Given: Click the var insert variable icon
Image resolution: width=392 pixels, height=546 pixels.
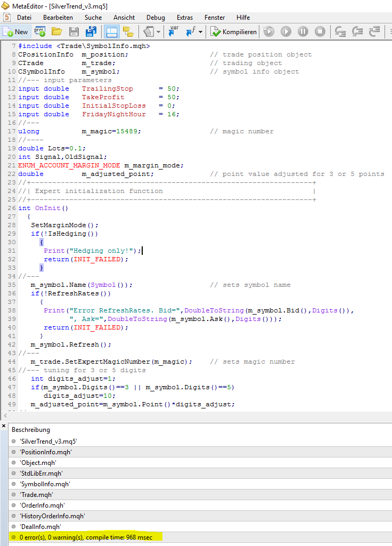Looking at the screenshot, I should click(174, 31).
